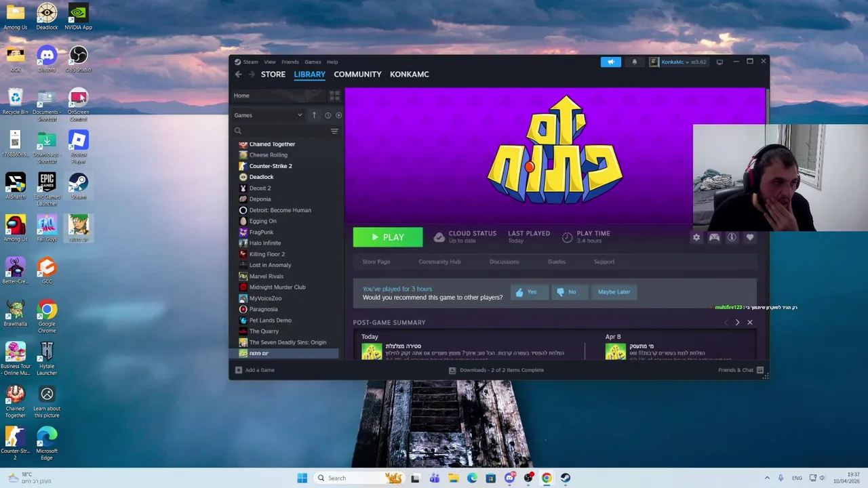868x488 pixels.
Task: Open the Help menu
Action: 332,62
